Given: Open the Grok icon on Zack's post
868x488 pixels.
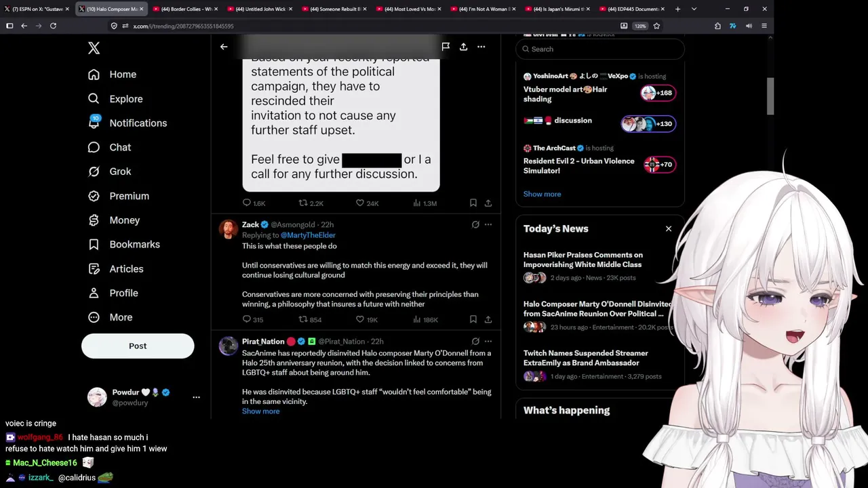Looking at the screenshot, I should [475, 224].
